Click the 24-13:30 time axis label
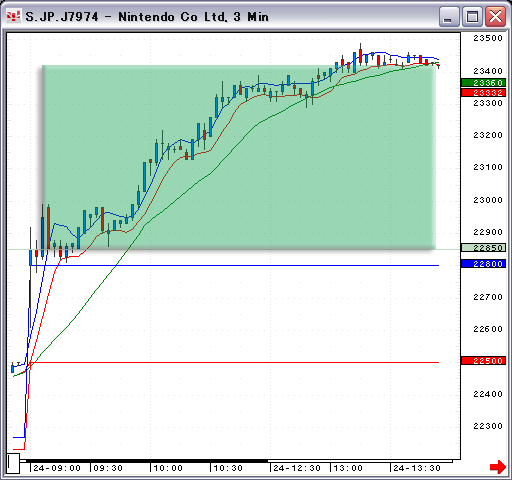The image size is (512, 480). point(417,468)
